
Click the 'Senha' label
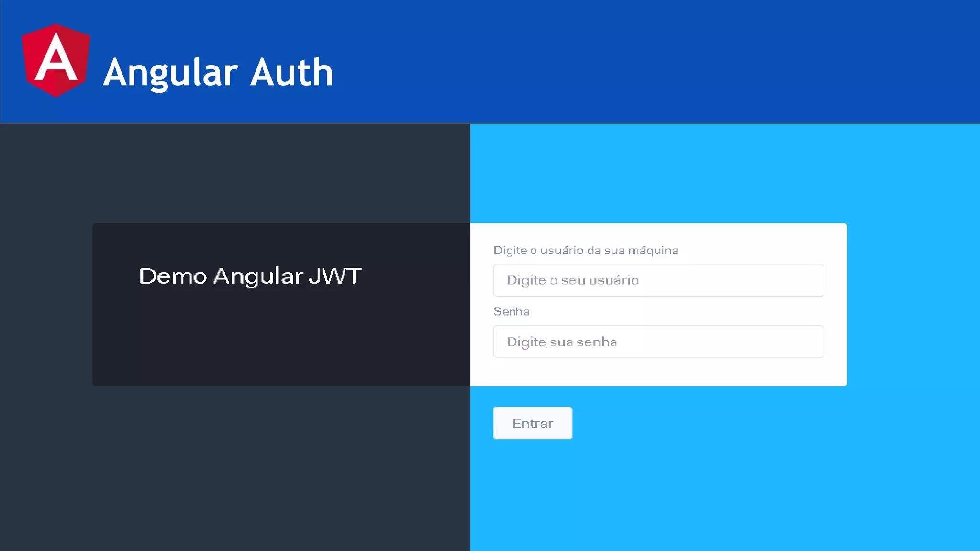(x=512, y=311)
